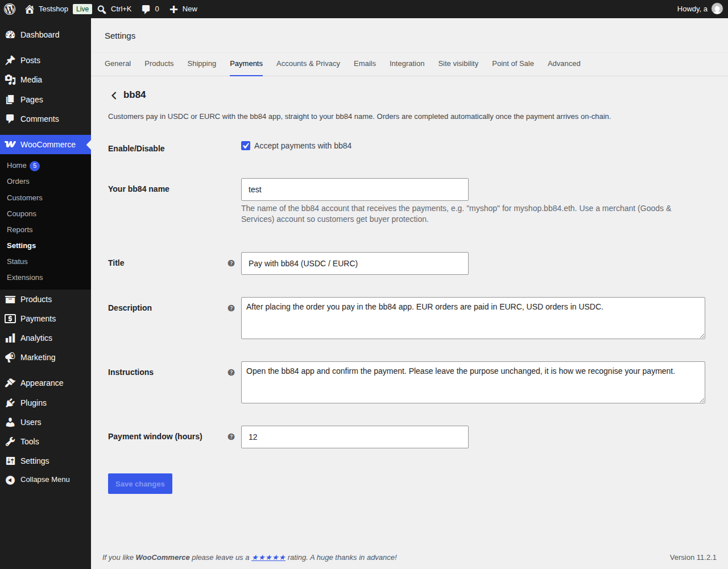Open the comments bubble icon in admin bar

(x=146, y=9)
